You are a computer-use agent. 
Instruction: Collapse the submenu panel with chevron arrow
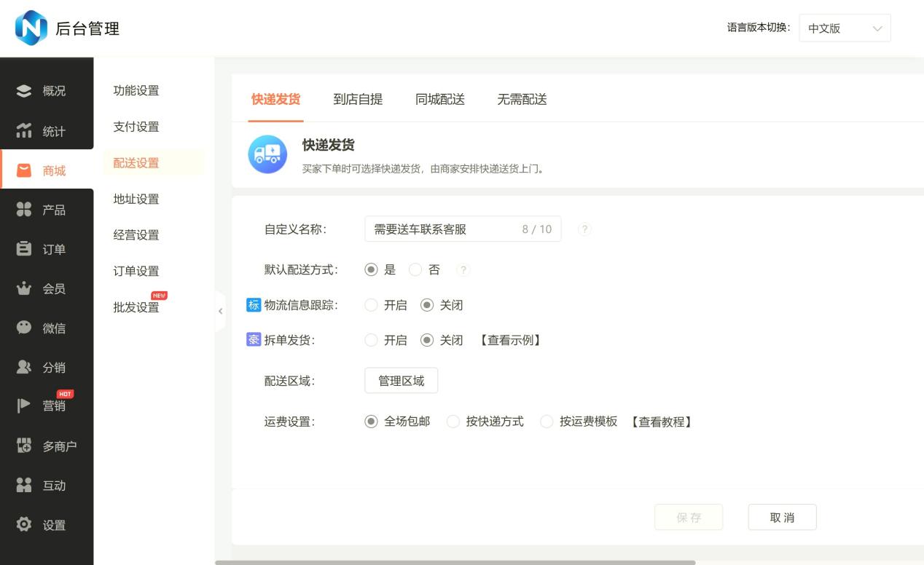[220, 311]
